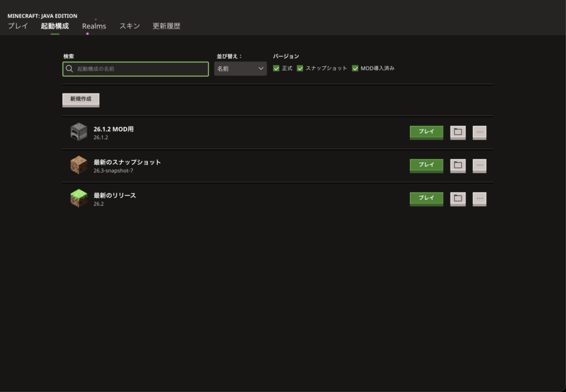Open folder for 26.1.2 MOD用 installation
The image size is (566, 392).
click(x=458, y=132)
